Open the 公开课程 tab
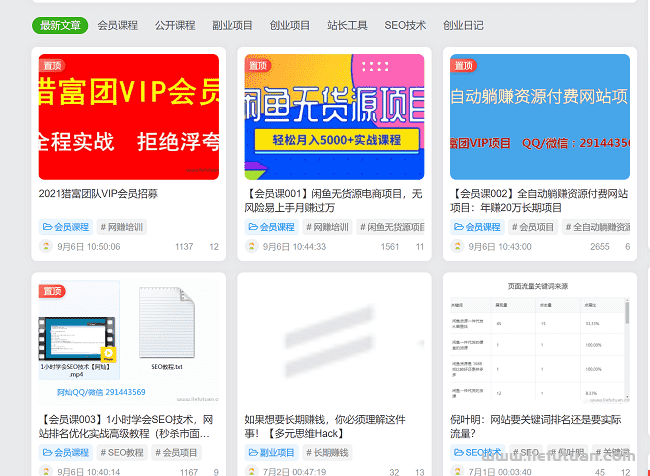Screen dimensions: 650x476 tap(175, 25)
